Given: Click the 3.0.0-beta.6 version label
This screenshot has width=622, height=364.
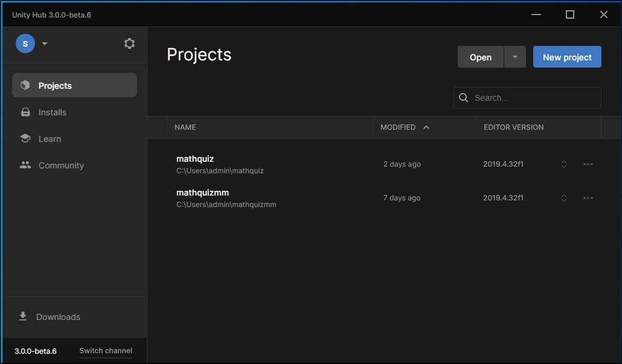Looking at the screenshot, I should (x=35, y=351).
